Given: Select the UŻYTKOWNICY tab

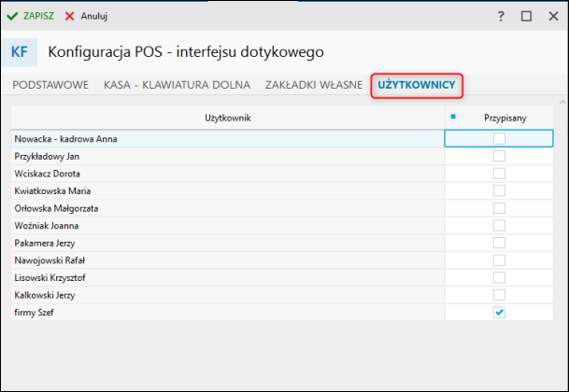Looking at the screenshot, I should (417, 85).
